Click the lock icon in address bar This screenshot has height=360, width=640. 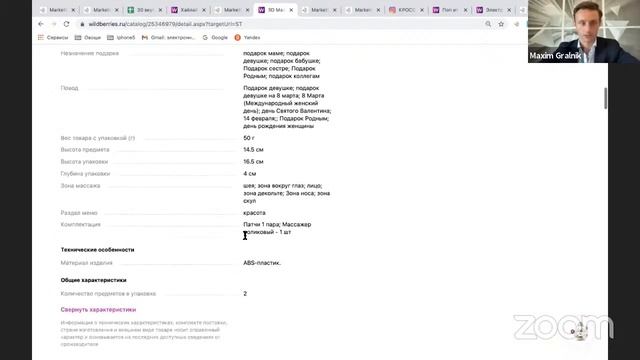click(82, 24)
